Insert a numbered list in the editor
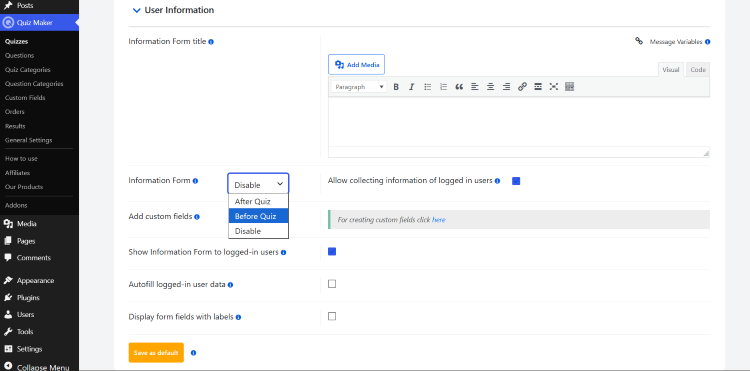Screen dimensions: 750x371 point(443,87)
